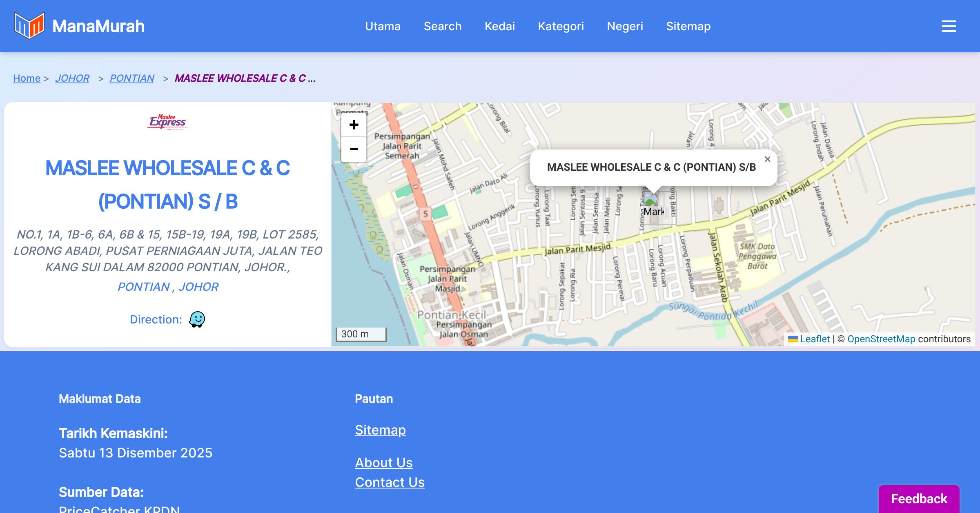This screenshot has height=513, width=980.
Task: Go to Home breadcrumb link
Action: tap(27, 78)
